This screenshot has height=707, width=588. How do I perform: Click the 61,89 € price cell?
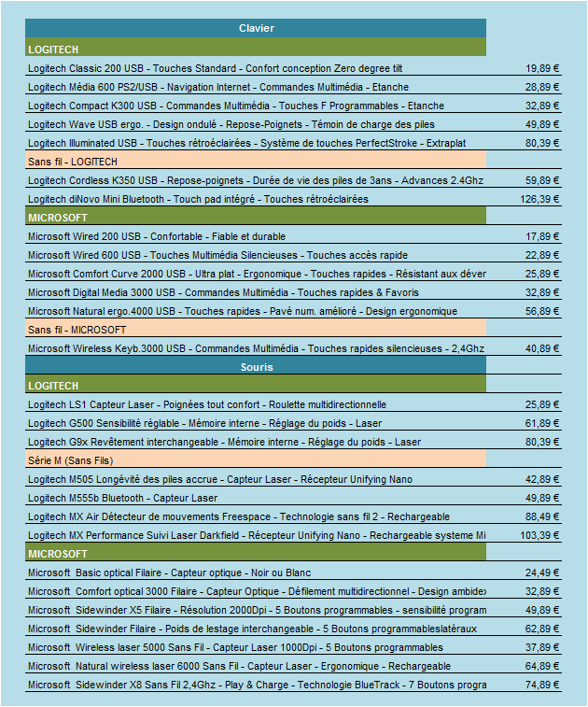(542, 423)
